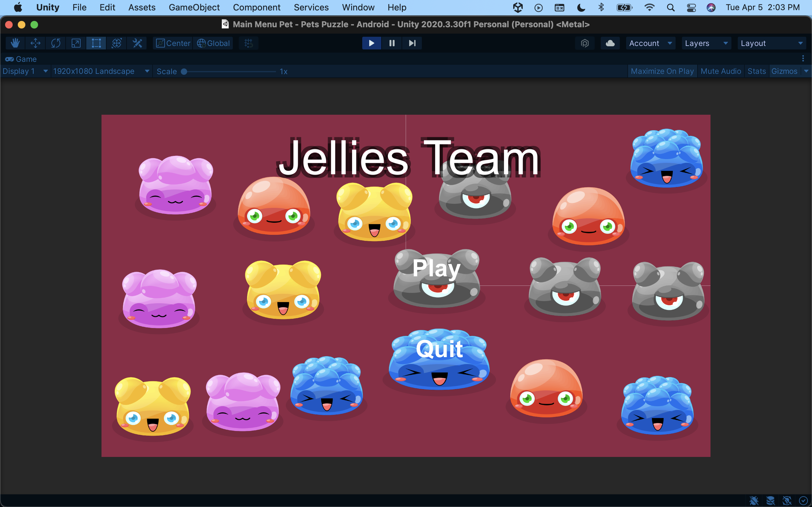This screenshot has width=812, height=507.
Task: Open the Layout dropdown
Action: pos(771,43)
